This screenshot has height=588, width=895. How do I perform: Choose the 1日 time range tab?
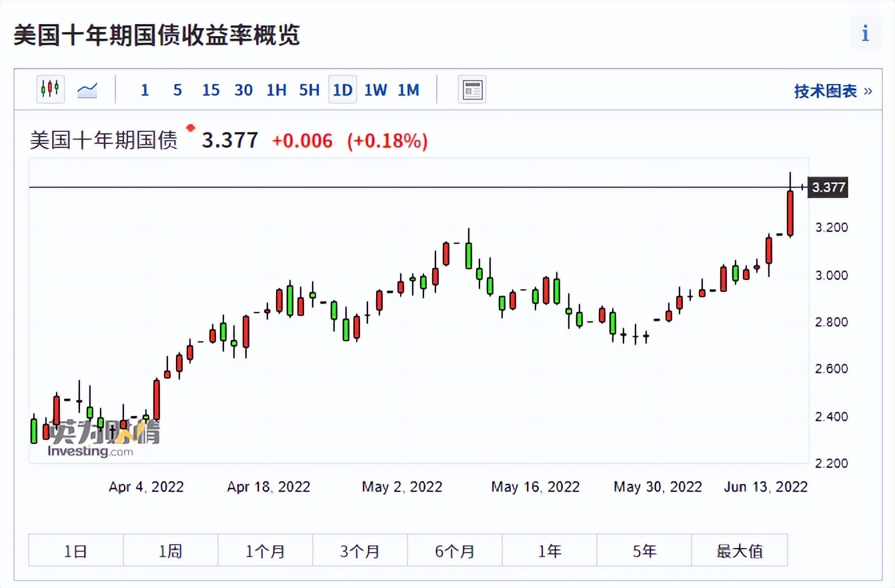tap(76, 551)
